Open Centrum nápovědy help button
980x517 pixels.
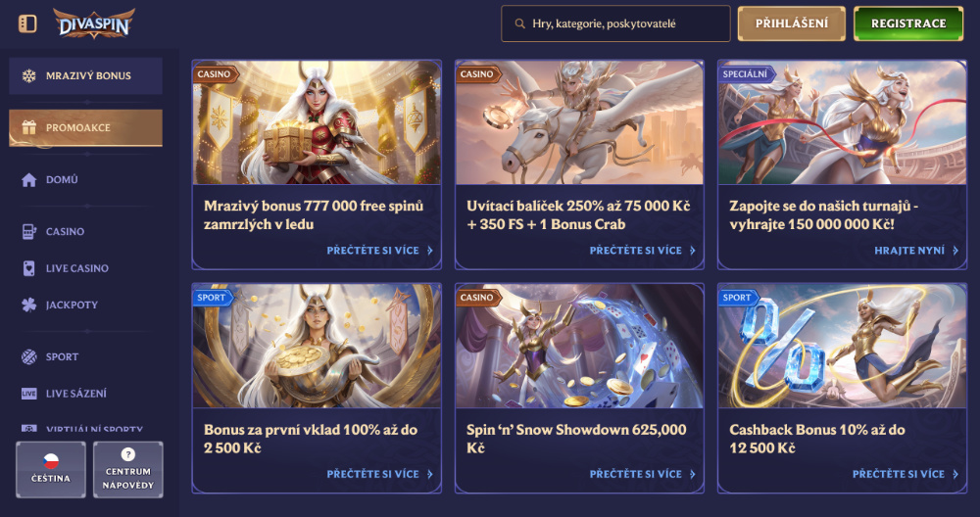(128, 470)
